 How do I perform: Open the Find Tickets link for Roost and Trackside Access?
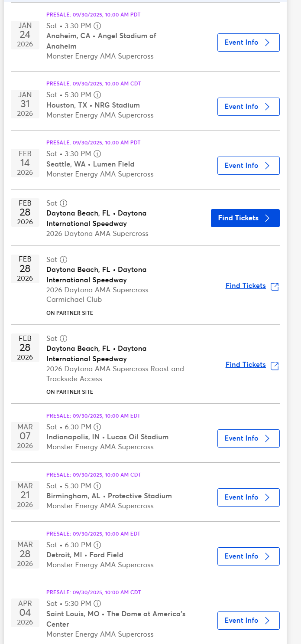click(246, 365)
